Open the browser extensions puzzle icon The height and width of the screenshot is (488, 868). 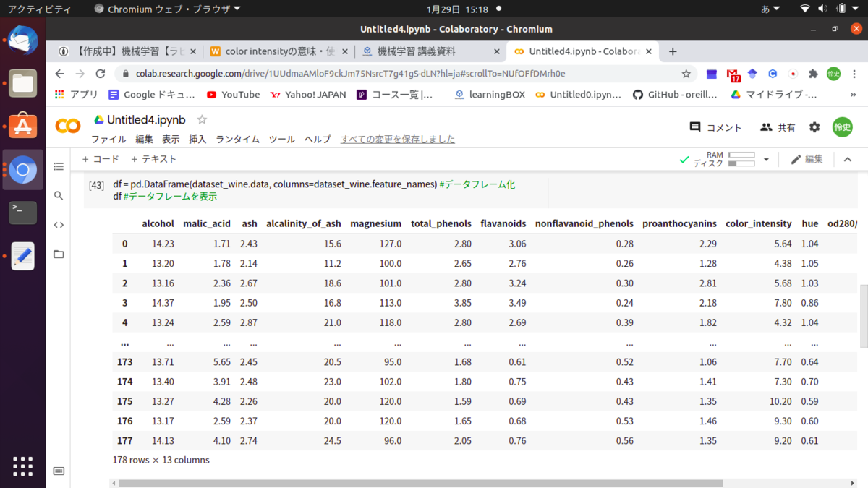813,74
